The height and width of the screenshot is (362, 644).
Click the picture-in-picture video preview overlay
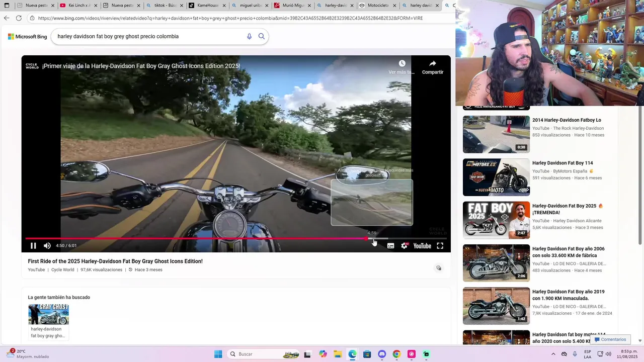pos(372,202)
